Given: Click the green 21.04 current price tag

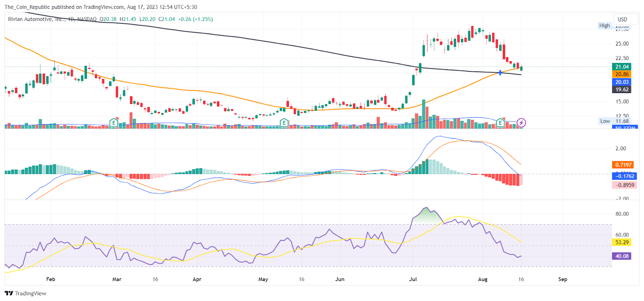Looking at the screenshot, I should [x=622, y=66].
